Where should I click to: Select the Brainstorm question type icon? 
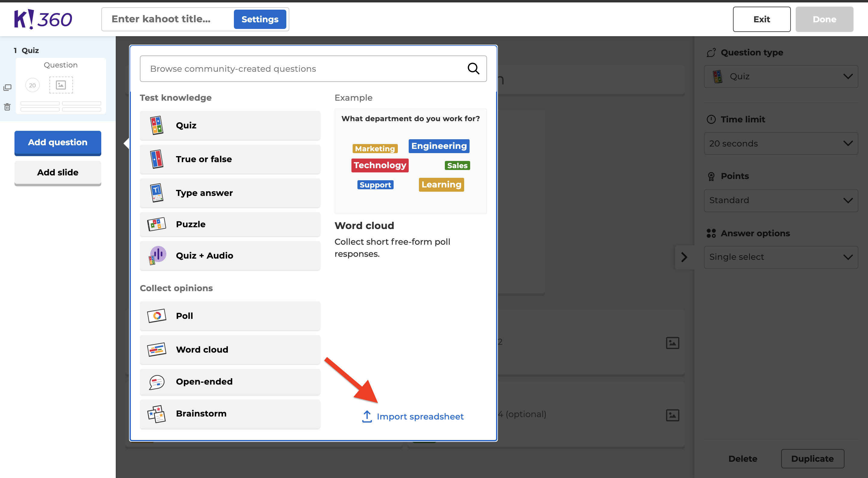(x=156, y=413)
